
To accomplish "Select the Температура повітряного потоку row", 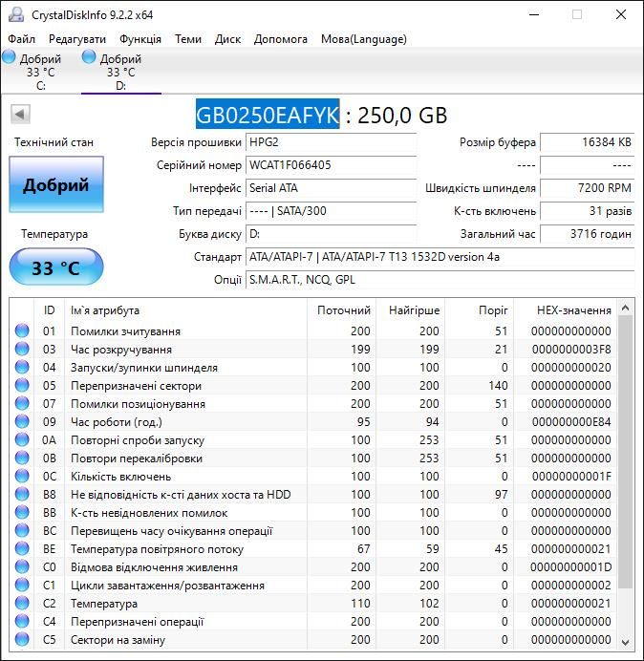I will [313, 549].
